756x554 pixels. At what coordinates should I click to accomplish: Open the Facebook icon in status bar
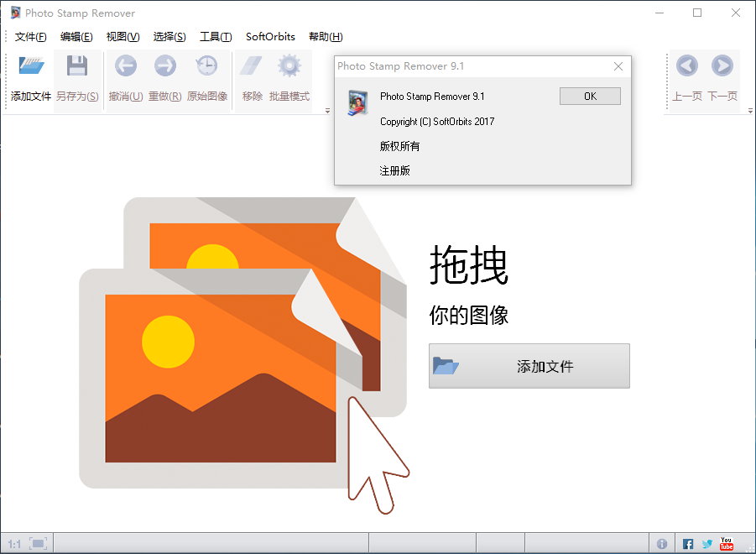tap(688, 544)
